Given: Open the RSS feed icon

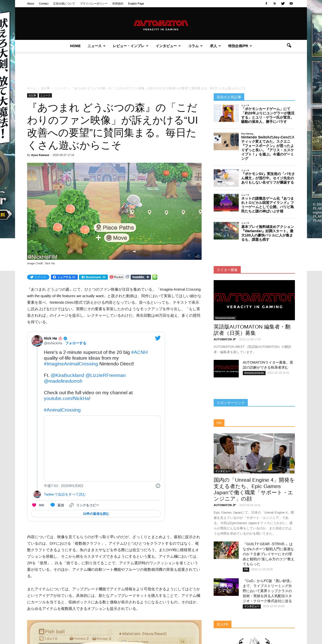Looking at the screenshot, I should pyautogui.click(x=275, y=4).
